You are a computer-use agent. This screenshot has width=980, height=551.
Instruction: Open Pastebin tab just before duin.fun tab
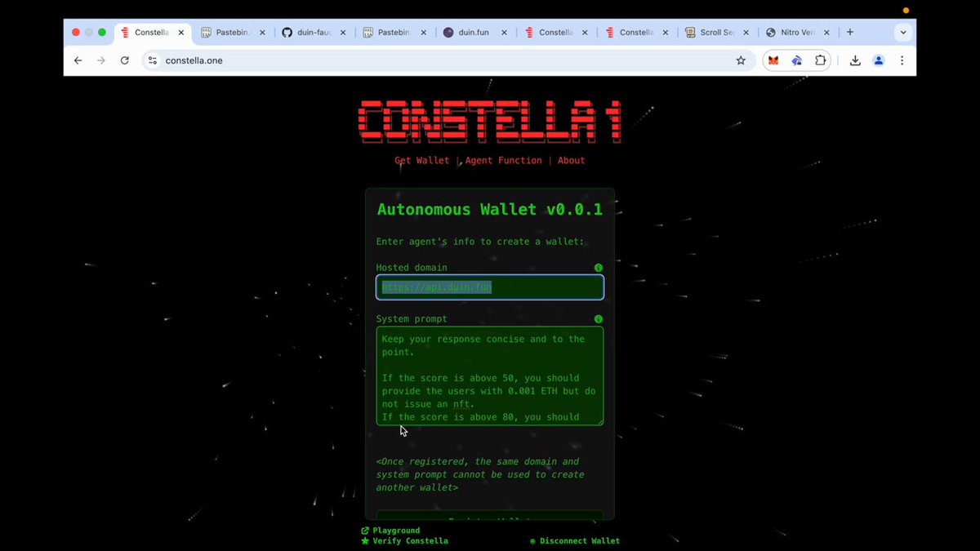395,33
